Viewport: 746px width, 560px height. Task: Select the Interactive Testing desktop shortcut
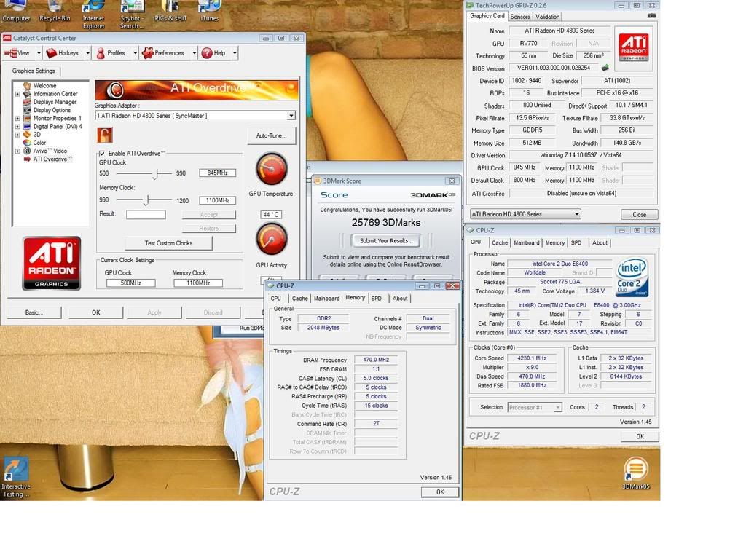[x=16, y=478]
